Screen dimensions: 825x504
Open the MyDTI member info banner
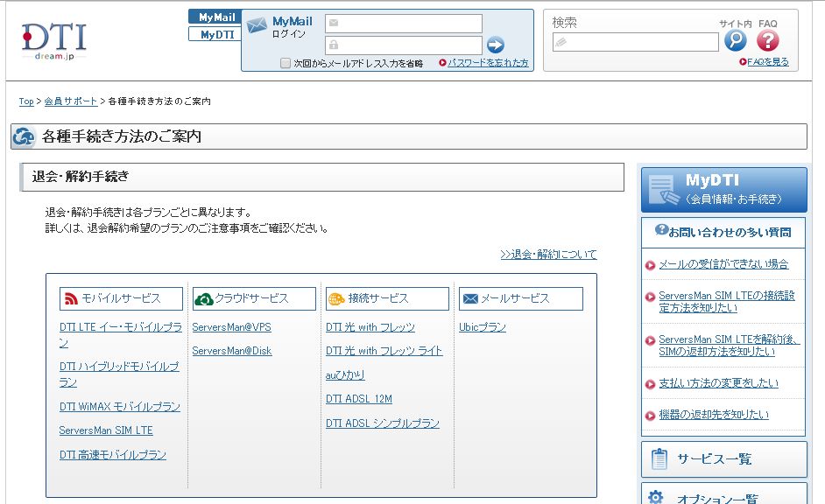(723, 190)
